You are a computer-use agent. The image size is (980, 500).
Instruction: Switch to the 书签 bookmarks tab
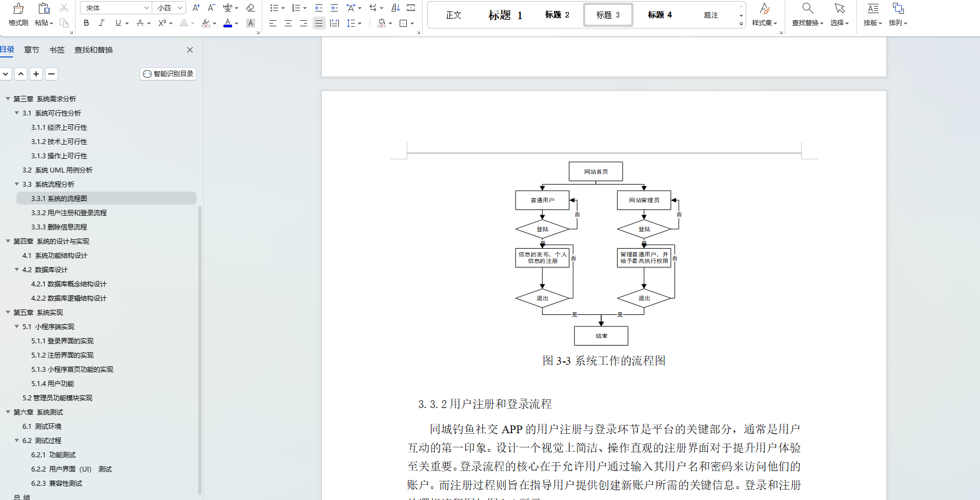coord(56,49)
